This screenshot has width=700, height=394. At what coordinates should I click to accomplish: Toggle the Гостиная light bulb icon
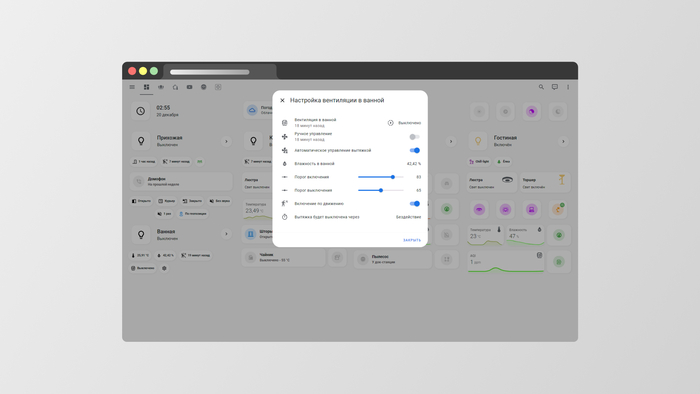(x=478, y=141)
